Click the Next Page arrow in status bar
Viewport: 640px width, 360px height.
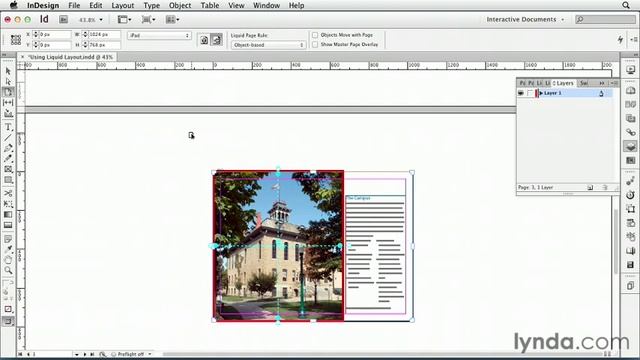coord(85,354)
